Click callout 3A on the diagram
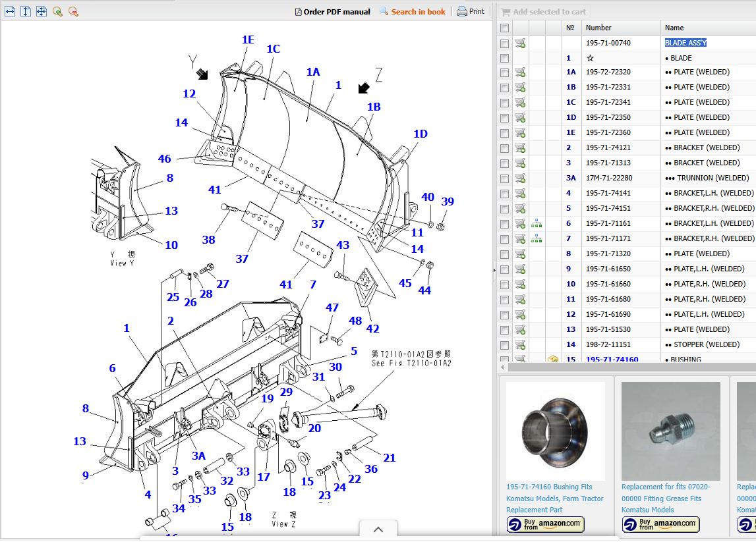 point(198,456)
